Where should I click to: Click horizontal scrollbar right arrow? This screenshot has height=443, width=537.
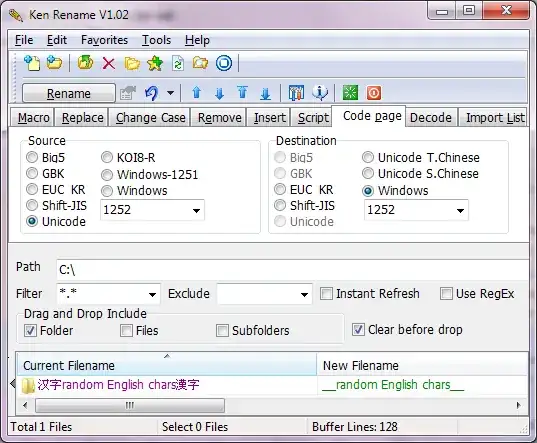pos(519,405)
